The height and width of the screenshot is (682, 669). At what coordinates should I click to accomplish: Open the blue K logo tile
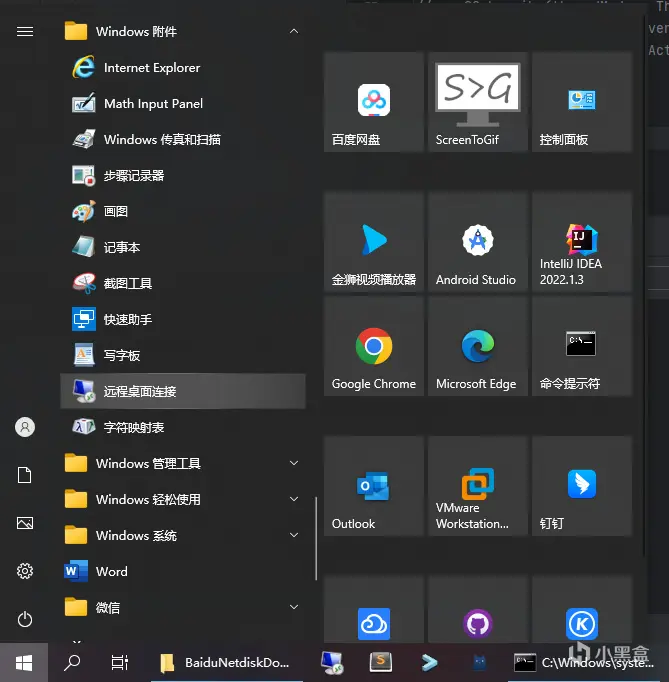(x=582, y=610)
